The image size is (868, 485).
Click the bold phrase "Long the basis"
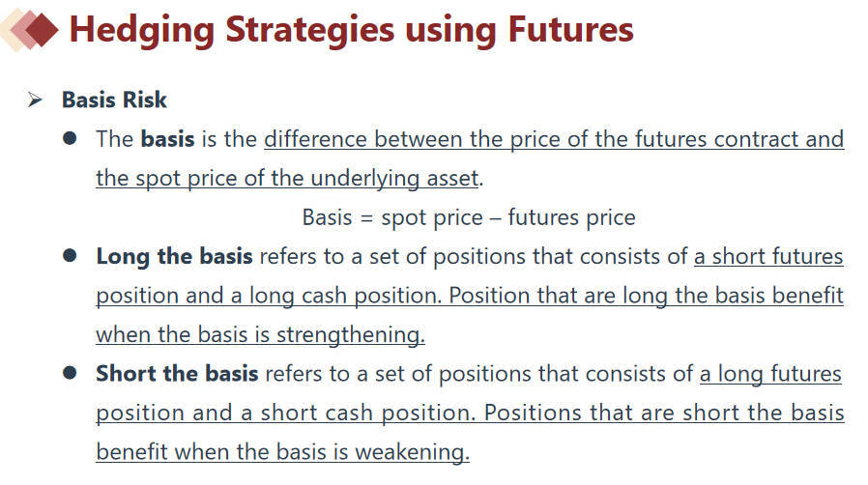(x=174, y=256)
